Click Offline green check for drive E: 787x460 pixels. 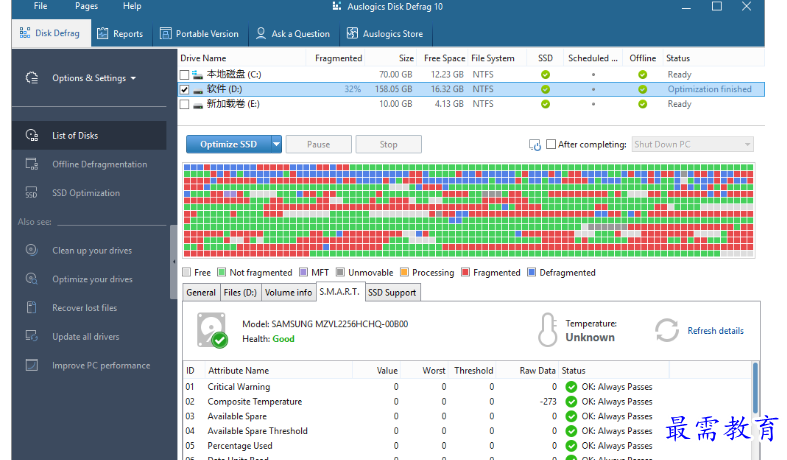click(642, 104)
